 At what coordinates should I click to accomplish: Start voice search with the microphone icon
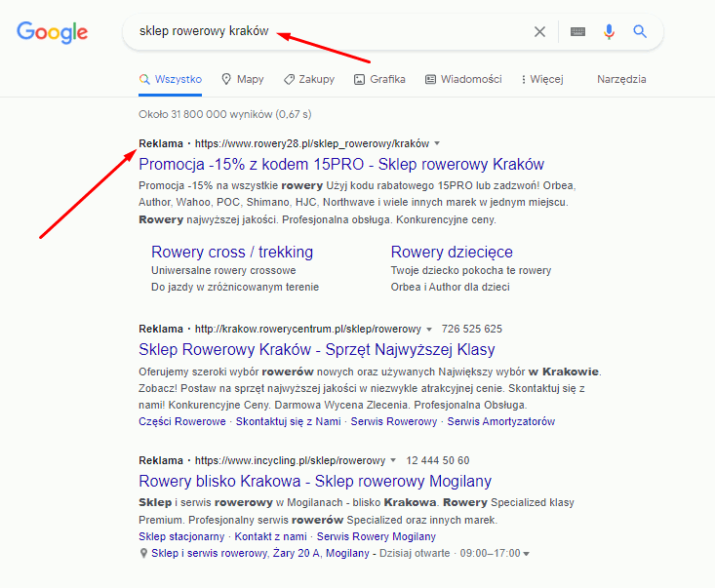tap(609, 31)
